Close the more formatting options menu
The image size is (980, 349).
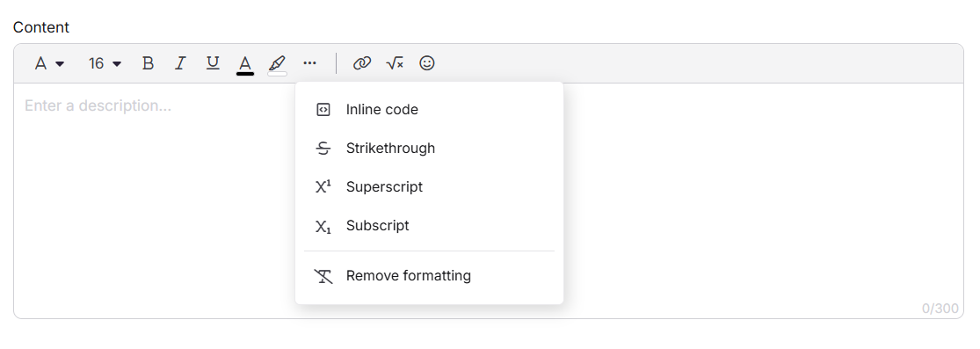(310, 63)
